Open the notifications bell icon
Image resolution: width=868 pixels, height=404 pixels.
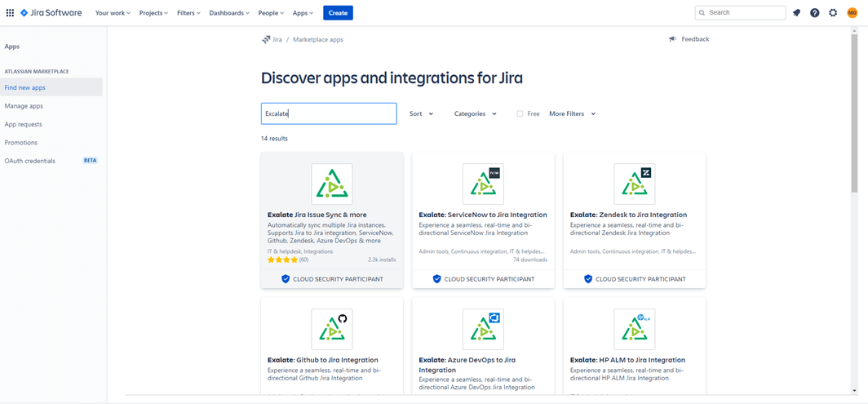[x=796, y=13]
